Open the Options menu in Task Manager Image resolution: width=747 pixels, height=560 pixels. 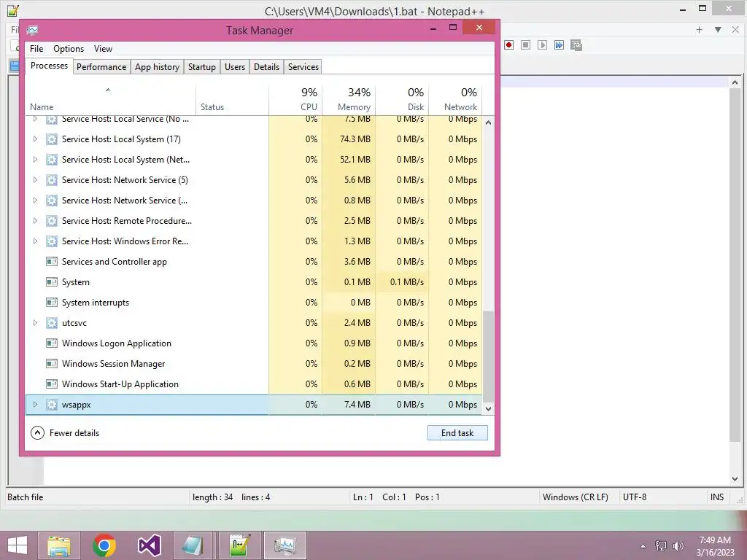pyautogui.click(x=69, y=49)
